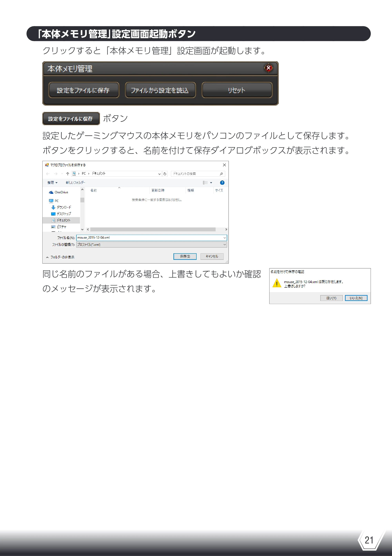Expand the address bar history dropdown
Screen dimensions: 392x556
(x=159, y=174)
